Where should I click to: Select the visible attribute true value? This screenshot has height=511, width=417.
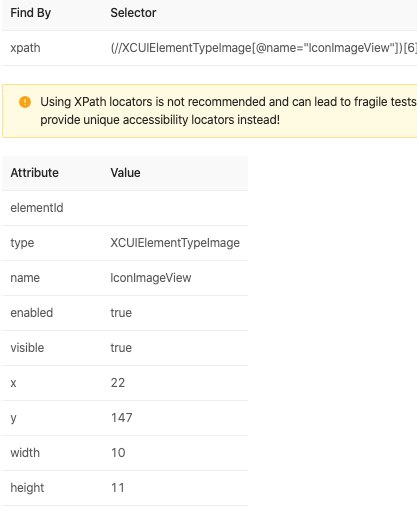[121, 348]
